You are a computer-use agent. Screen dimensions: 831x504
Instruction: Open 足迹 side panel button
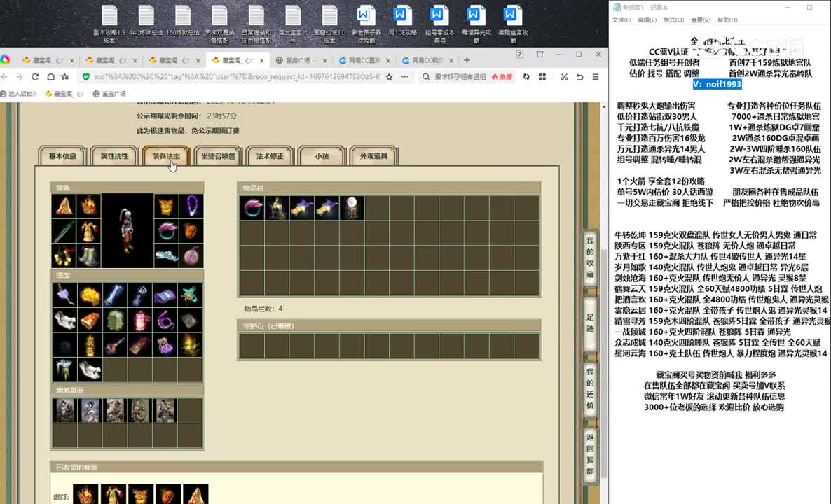pyautogui.click(x=591, y=323)
